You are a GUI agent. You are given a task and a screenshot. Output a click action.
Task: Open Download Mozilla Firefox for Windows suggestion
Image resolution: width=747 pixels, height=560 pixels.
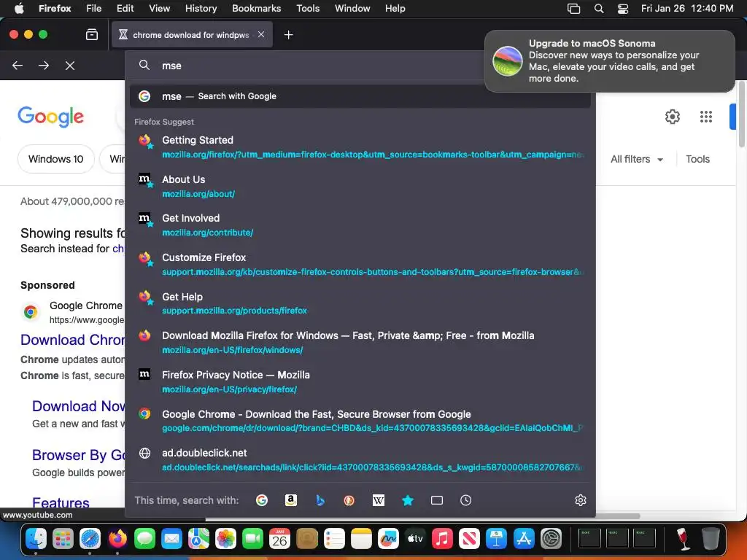click(360, 343)
